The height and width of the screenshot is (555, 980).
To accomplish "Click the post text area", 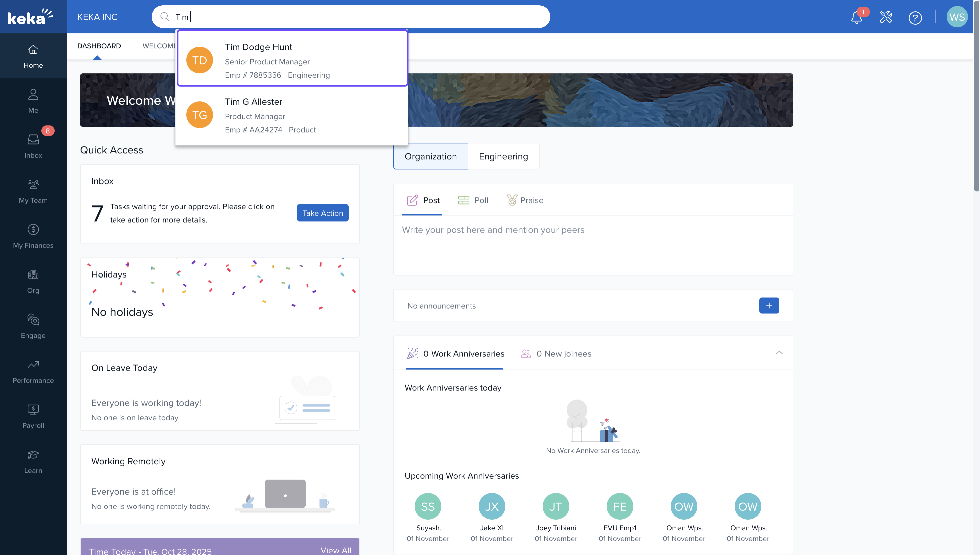I will tap(592, 244).
